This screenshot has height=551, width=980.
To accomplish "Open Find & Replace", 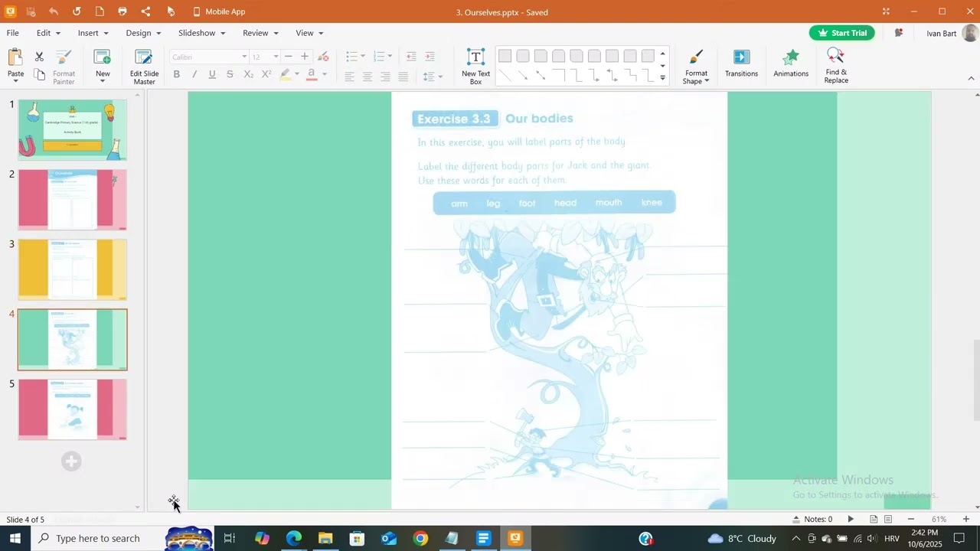I will pos(836,66).
